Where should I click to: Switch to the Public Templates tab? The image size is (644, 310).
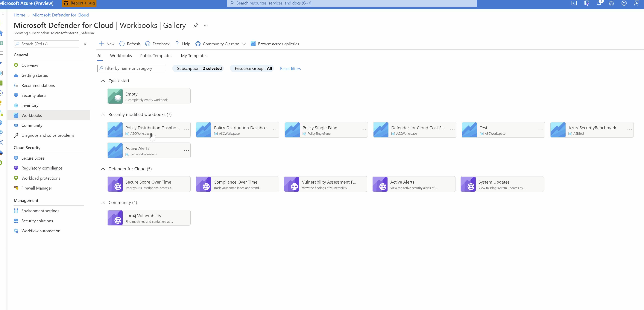156,56
